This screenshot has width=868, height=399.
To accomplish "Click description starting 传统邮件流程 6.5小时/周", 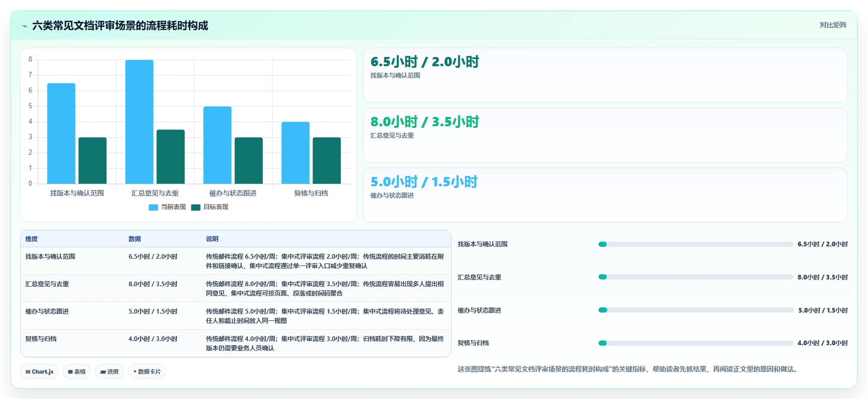I will tap(325, 261).
